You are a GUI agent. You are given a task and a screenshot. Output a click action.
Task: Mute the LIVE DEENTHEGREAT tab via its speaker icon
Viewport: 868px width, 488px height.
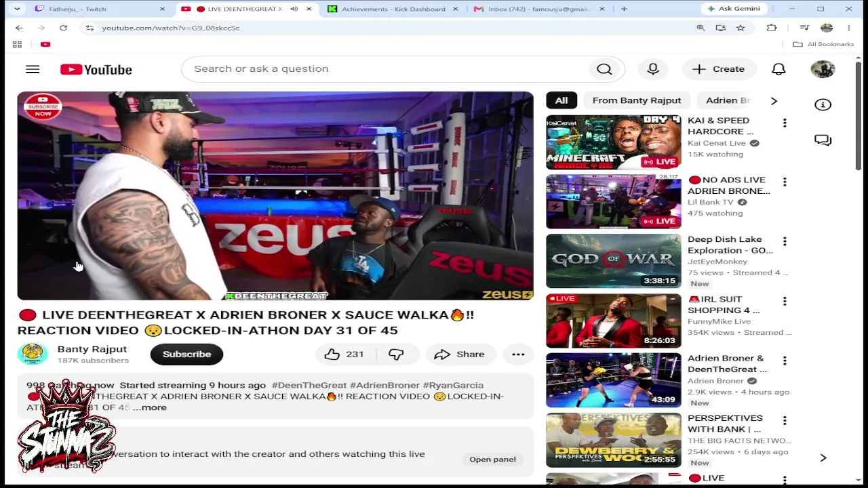tap(294, 9)
